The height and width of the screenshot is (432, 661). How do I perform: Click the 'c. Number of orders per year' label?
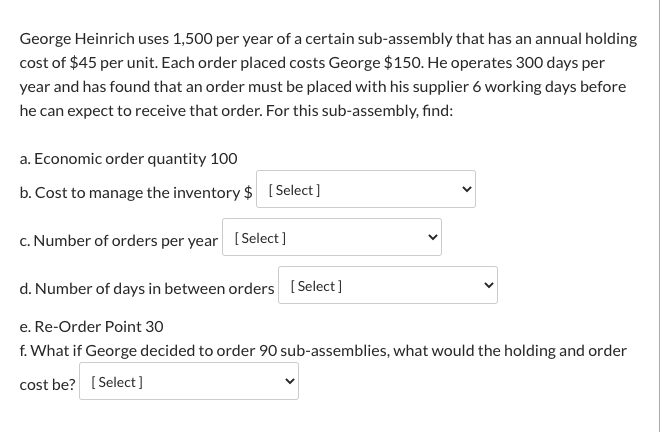[119, 241]
